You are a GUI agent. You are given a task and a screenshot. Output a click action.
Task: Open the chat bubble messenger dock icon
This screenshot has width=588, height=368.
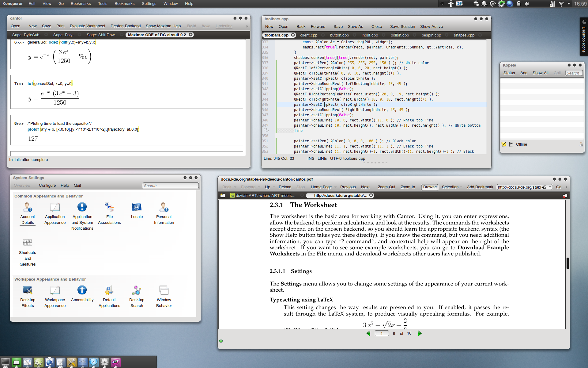click(x=93, y=362)
